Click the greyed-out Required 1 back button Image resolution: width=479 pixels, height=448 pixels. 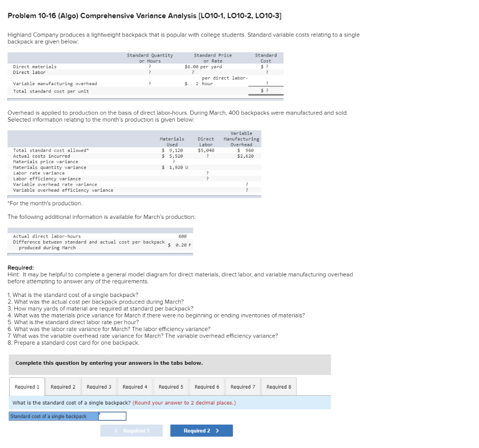(x=131, y=430)
